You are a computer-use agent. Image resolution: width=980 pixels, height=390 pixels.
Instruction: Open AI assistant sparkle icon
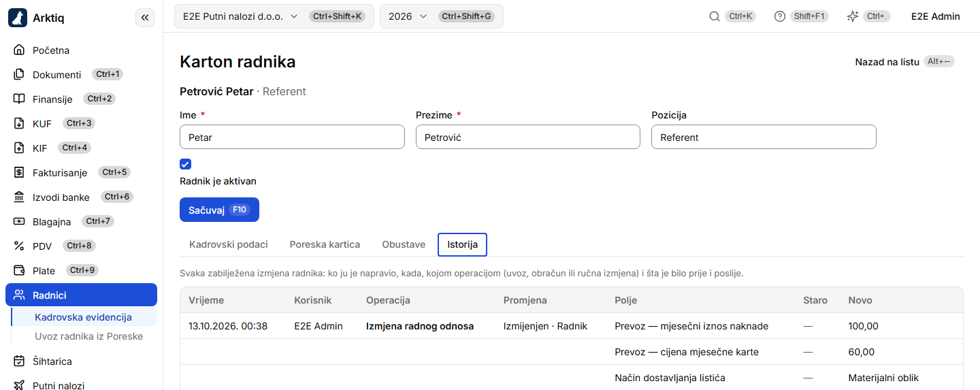[x=852, y=16]
